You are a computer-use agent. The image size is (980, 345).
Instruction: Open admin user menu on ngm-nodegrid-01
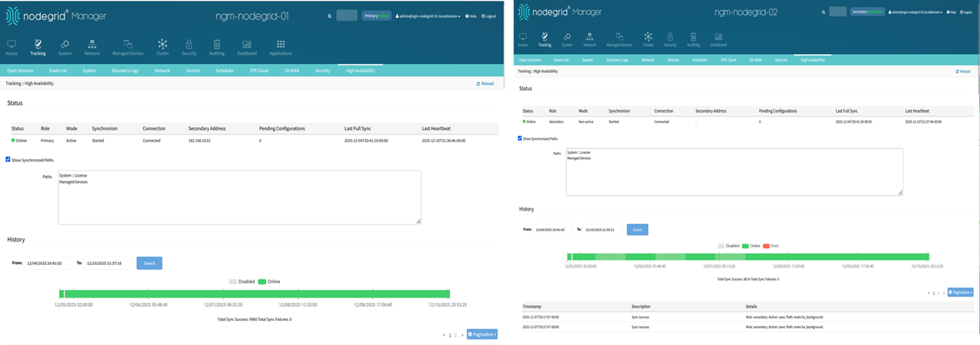point(427,15)
